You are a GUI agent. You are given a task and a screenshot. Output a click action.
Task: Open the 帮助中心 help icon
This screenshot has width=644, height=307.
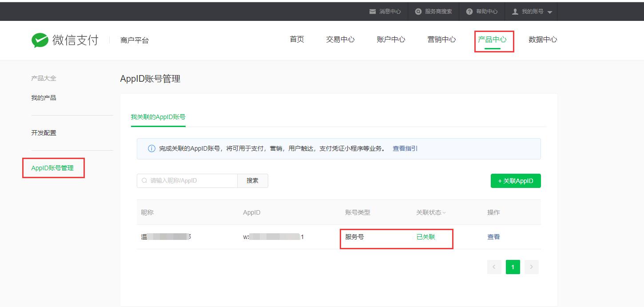[x=469, y=11]
